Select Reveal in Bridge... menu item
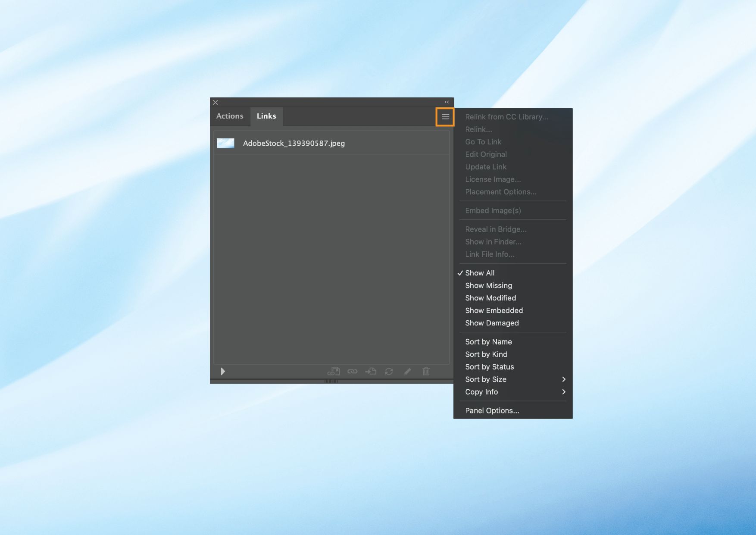The height and width of the screenshot is (535, 756). point(513,229)
